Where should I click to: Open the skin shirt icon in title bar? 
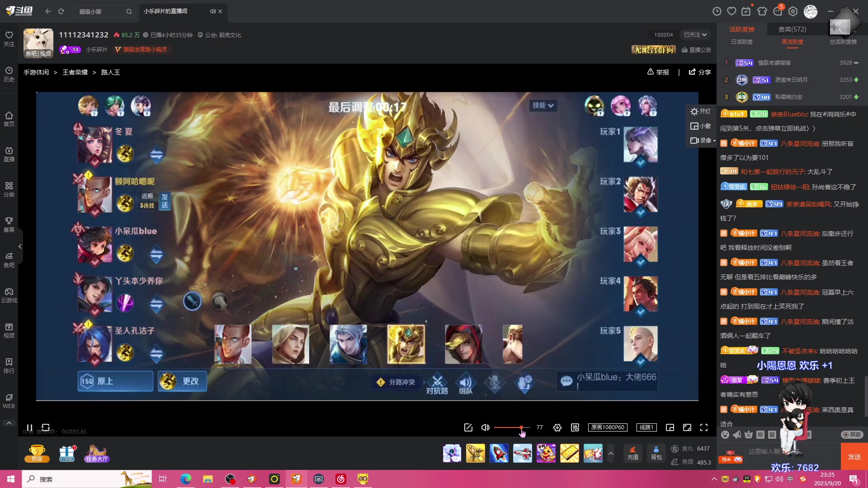(762, 11)
